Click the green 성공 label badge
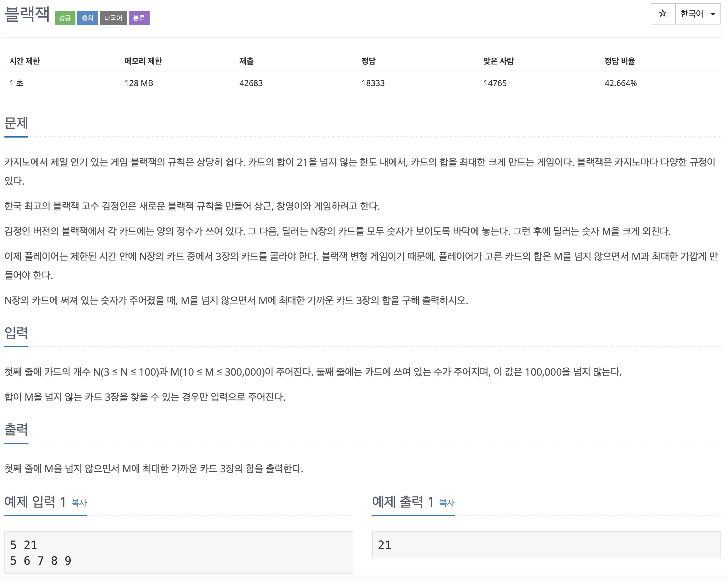Screen dimensions: 728x581 [x=65, y=18]
